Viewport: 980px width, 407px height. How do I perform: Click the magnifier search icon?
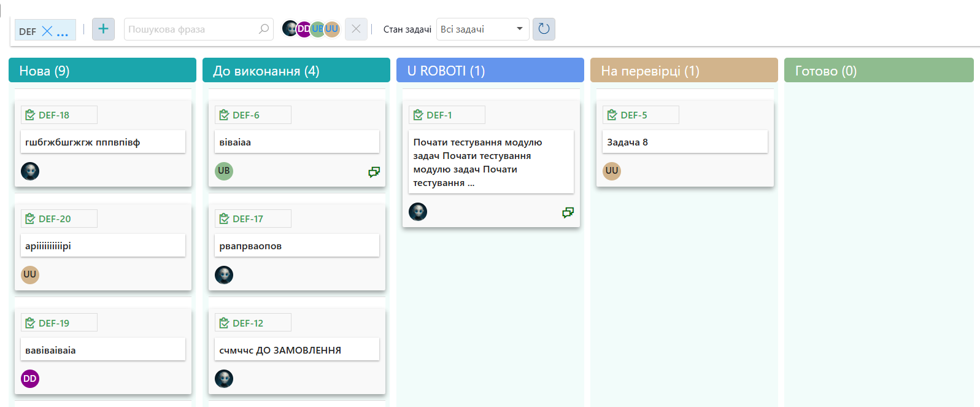tap(264, 29)
